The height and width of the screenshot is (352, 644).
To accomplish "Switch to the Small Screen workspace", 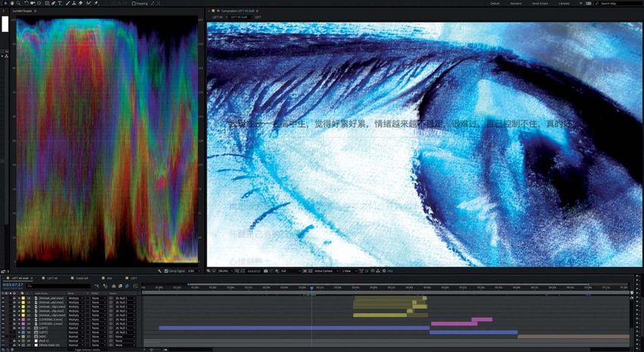I will [540, 3].
